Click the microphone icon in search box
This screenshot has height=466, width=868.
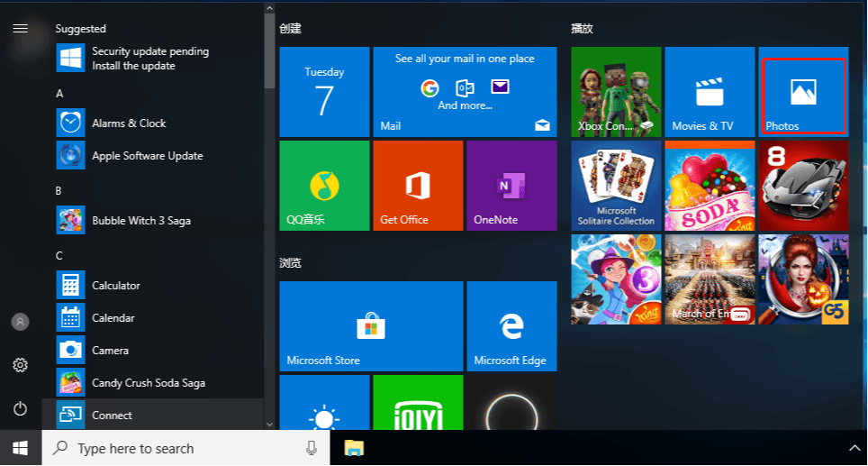point(312,448)
